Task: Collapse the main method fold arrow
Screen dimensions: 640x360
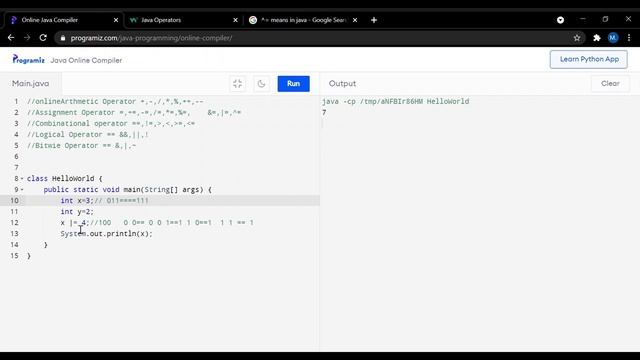Action: [22, 190]
